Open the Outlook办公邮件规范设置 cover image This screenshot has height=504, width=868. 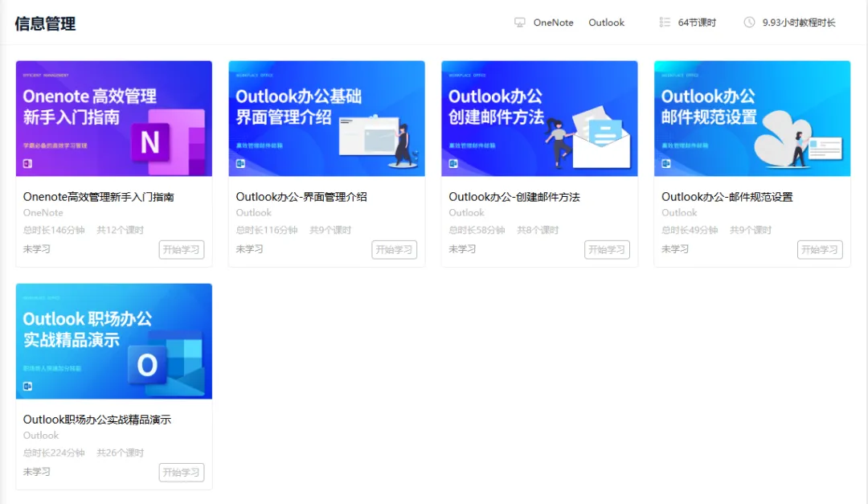752,118
